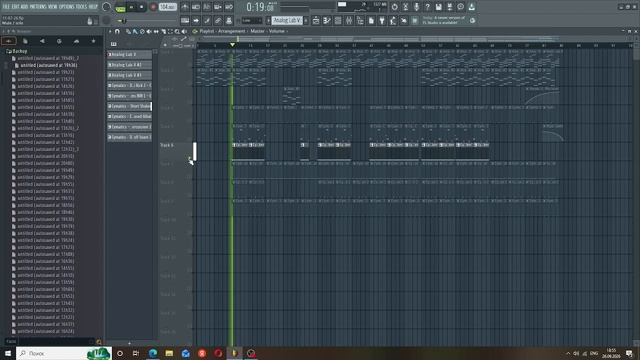Toggle the playlist magnet snap icon
Image resolution: width=640 pixels, height=360 pixels.
tap(117, 31)
